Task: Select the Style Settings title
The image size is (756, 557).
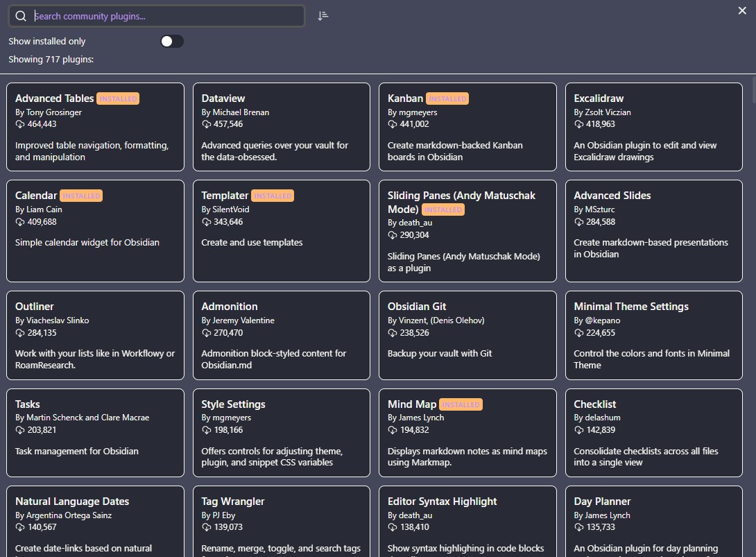Action: click(x=233, y=404)
